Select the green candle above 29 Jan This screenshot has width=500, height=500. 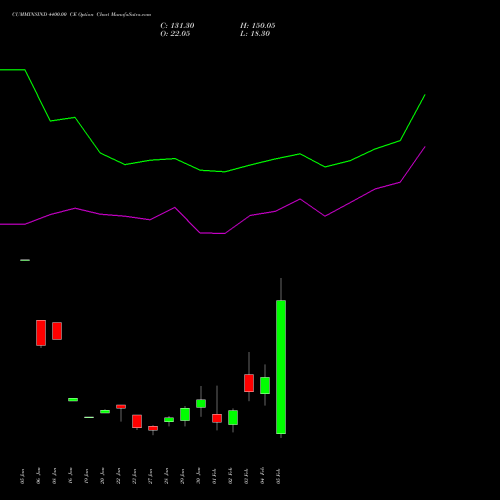click(185, 414)
